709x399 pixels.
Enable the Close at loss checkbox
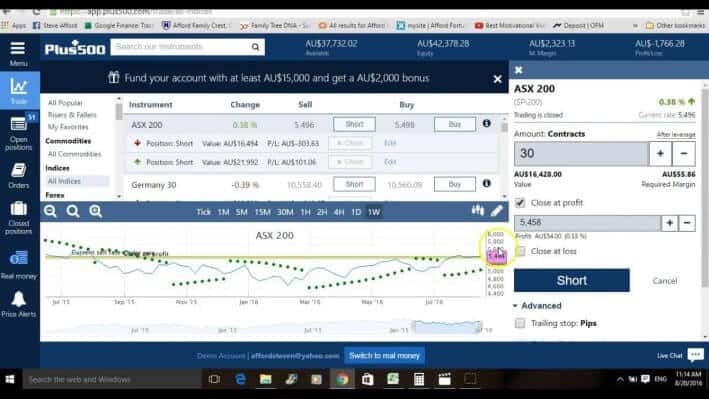tap(520, 251)
